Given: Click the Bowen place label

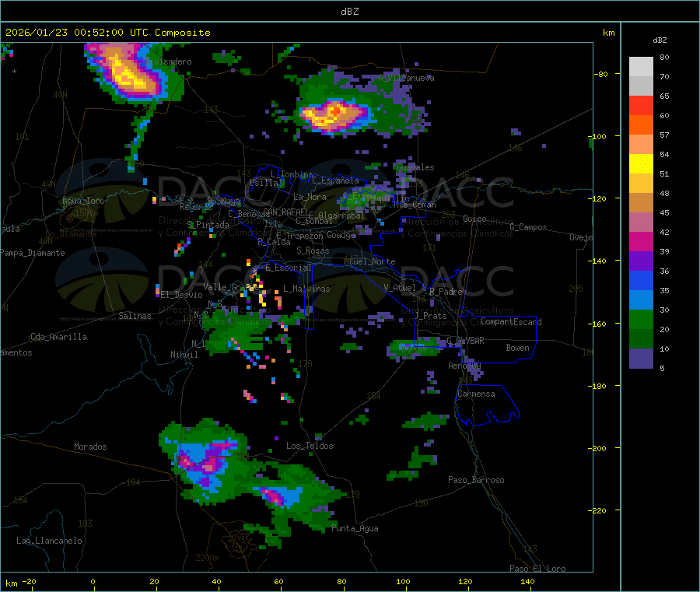Looking at the screenshot, I should (517, 348).
